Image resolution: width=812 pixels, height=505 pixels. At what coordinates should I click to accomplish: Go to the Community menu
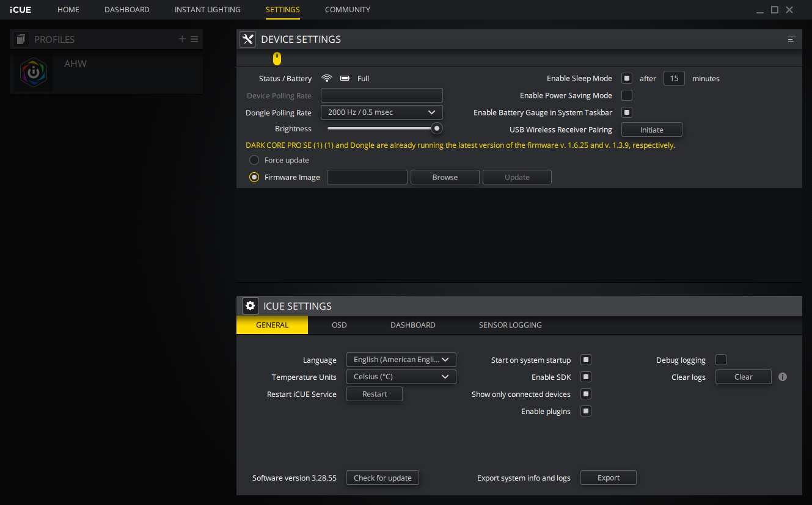pos(348,10)
